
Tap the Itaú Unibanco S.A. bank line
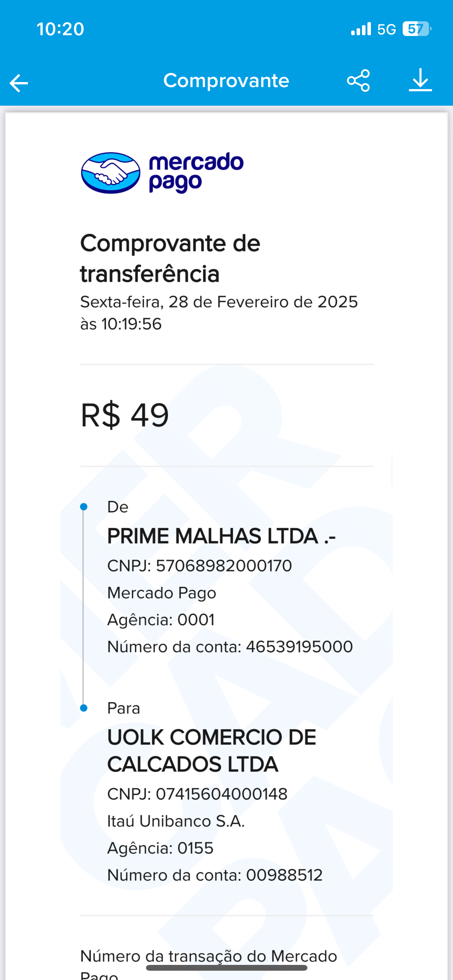click(176, 821)
